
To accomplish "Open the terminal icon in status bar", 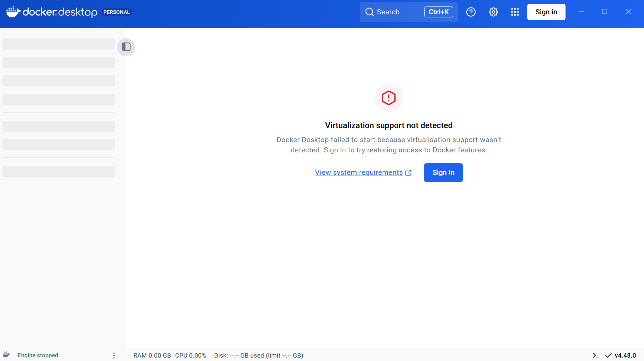I will click(x=596, y=356).
